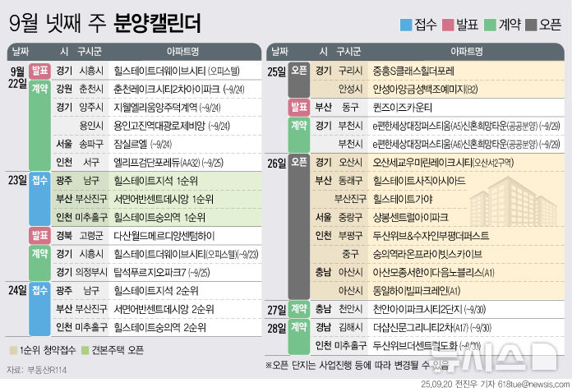The height and width of the screenshot is (392, 572).
Task: Click the blue 접수 legend swatch
Action: click(x=405, y=24)
